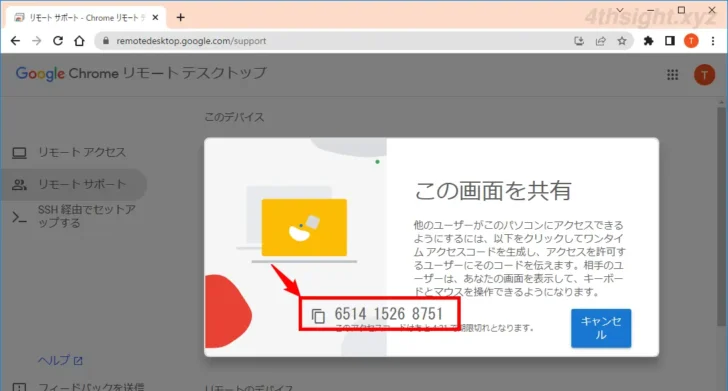Open the Chrome profile avatar in toolbar
Screen dimensions: 728x391
point(691,41)
